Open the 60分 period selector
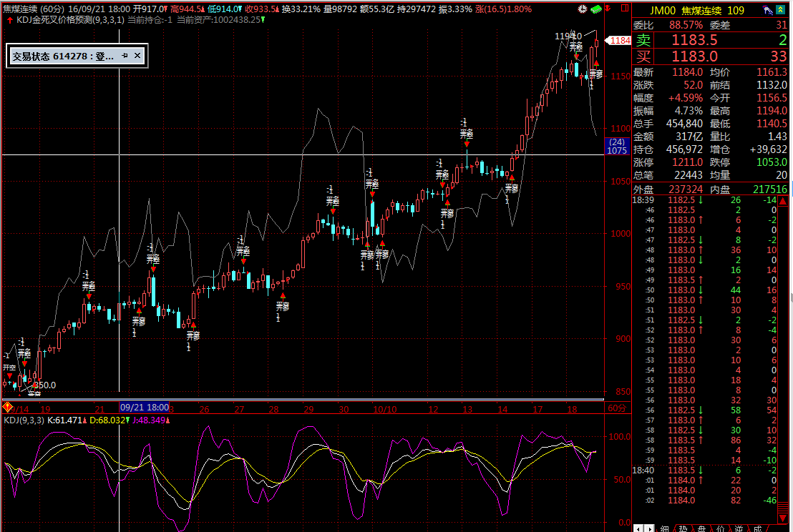Image resolution: width=793 pixels, height=532 pixels. tap(616, 408)
